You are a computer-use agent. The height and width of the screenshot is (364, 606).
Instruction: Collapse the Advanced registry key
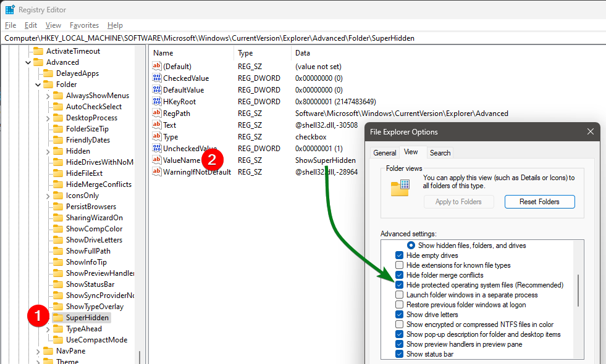tap(28, 62)
